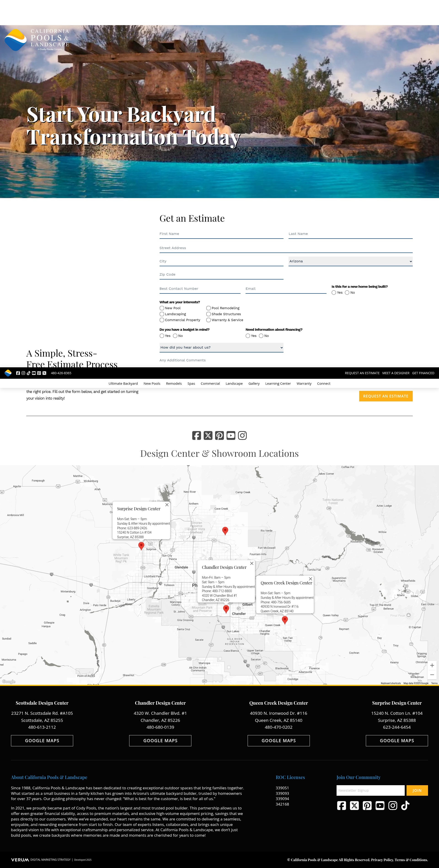Open Remodels menu item
The width and height of the screenshot is (439, 868).
pos(174,384)
